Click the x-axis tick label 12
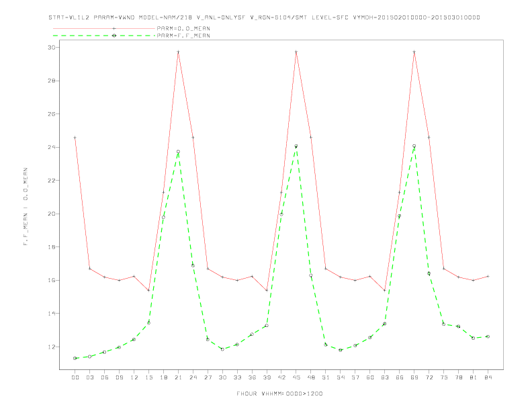This screenshot has width=532, height=411. tap(134, 377)
